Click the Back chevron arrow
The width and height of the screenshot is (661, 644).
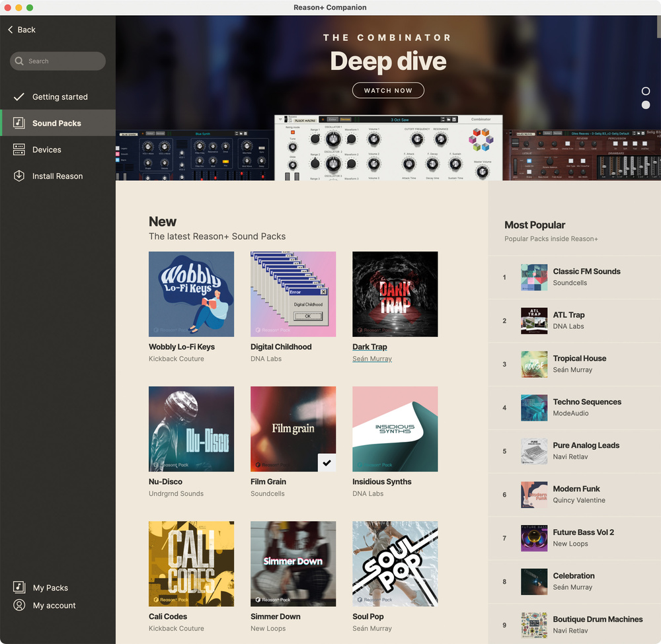pyautogui.click(x=11, y=30)
